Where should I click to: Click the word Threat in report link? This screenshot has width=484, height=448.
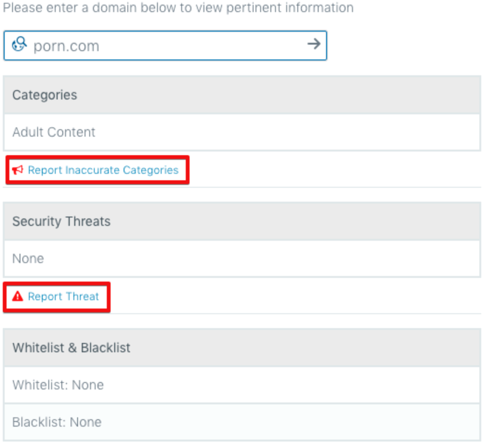83,296
